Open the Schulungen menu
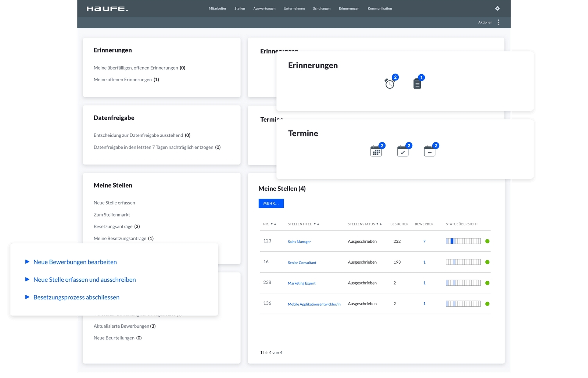The image size is (588, 378). click(322, 8)
